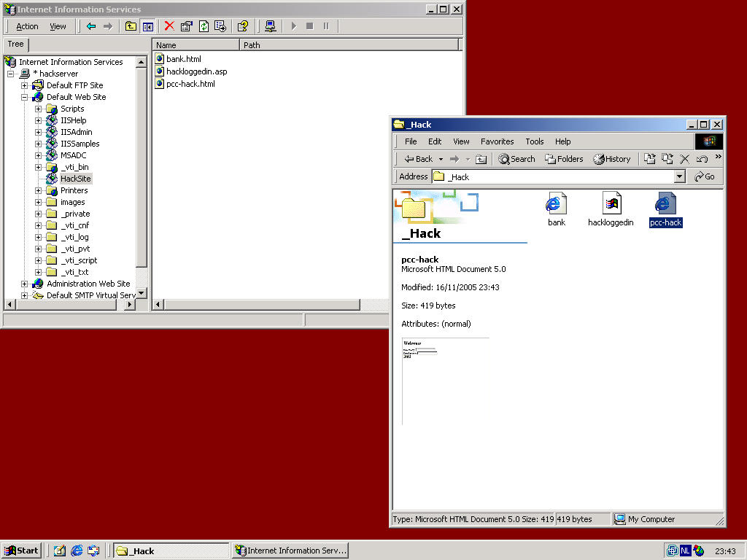Click the Move To icon in Explorer
The image size is (747, 560).
tap(650, 159)
